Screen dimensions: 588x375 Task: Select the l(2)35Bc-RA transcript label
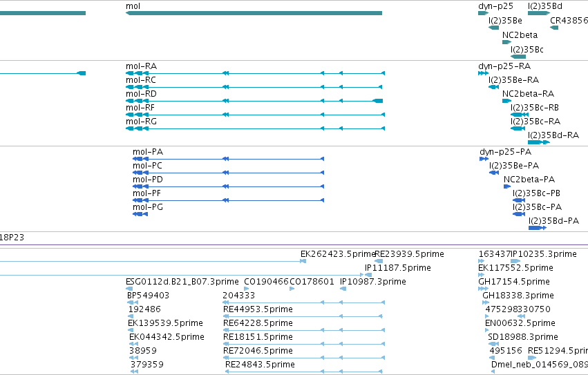click(535, 122)
